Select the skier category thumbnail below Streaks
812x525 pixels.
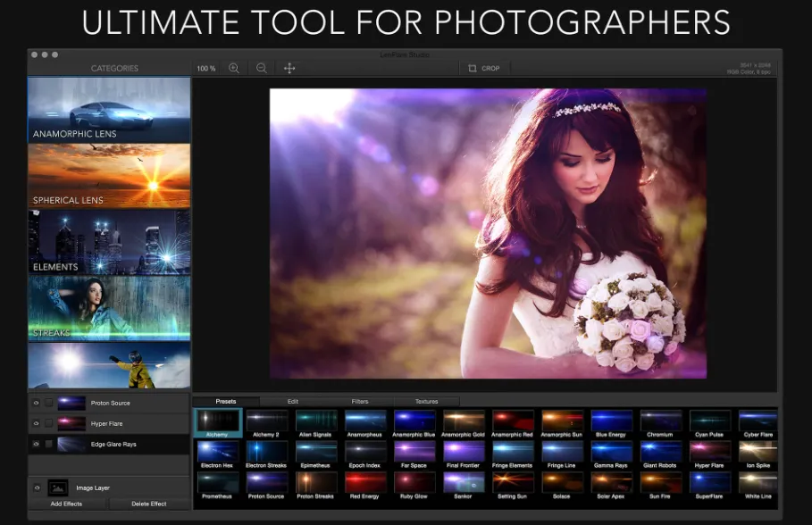(x=109, y=365)
